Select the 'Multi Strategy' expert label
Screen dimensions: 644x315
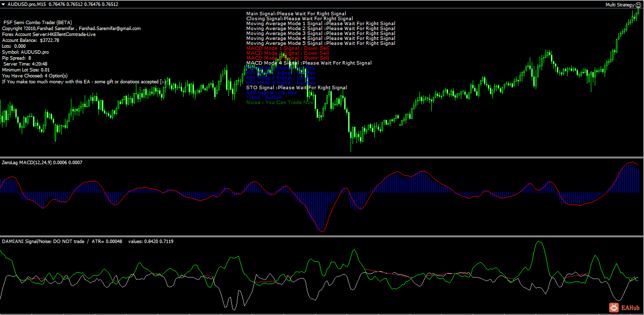point(620,4)
